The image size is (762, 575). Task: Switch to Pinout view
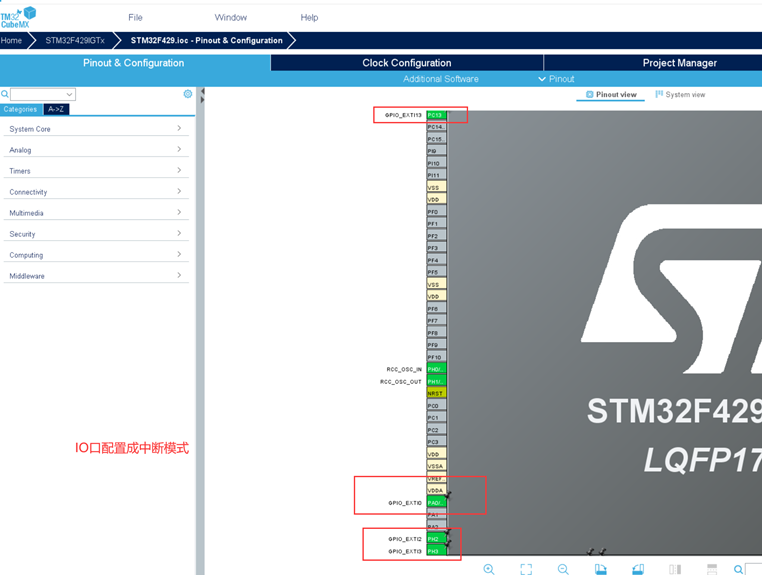tap(611, 94)
